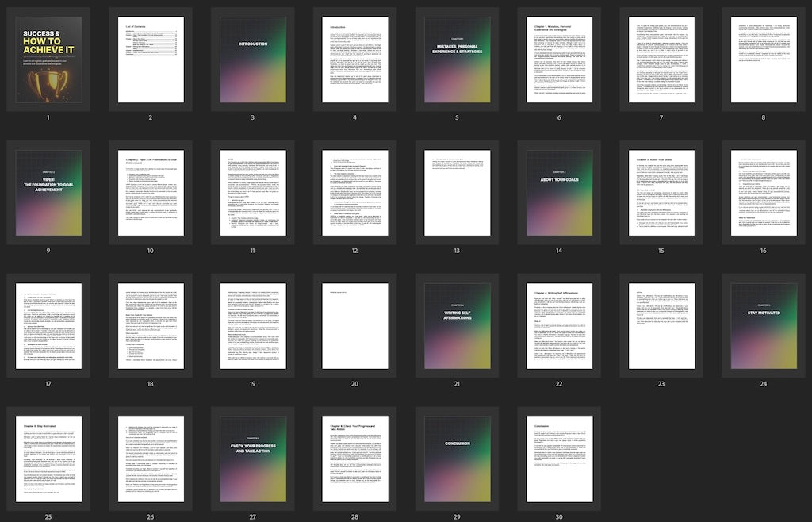
Task: Open page 10 Chapter 2 Viper text
Action: [151, 193]
